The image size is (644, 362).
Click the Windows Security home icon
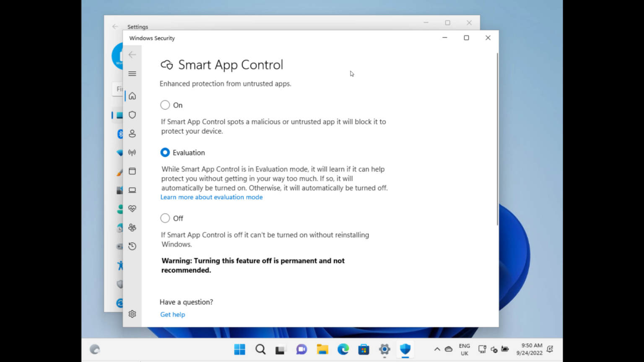point(132,96)
